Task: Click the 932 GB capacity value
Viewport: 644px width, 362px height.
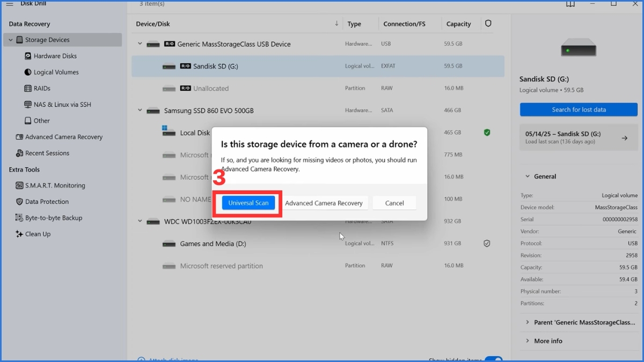Action: (453, 221)
